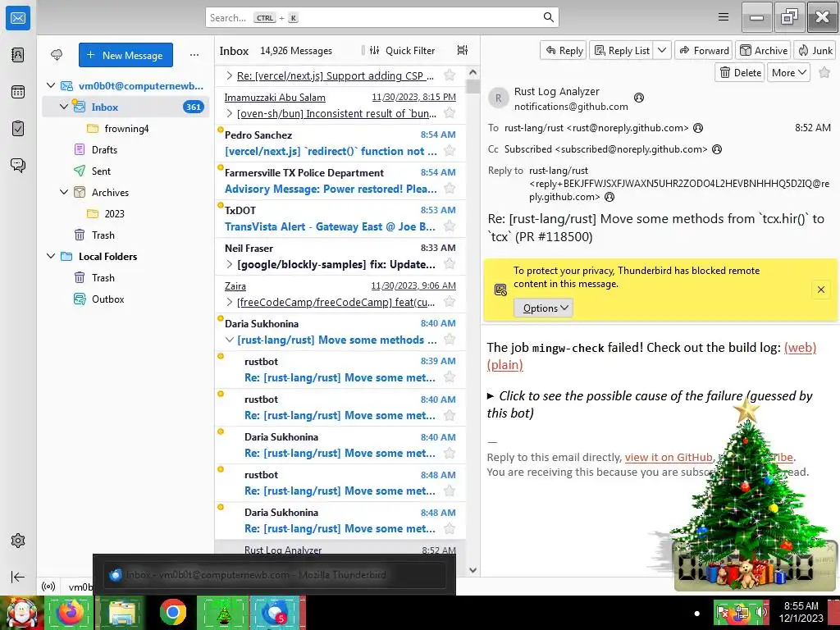Select account Trash folder under Archives
Image resolution: width=840 pixels, height=630 pixels.
[x=103, y=235]
